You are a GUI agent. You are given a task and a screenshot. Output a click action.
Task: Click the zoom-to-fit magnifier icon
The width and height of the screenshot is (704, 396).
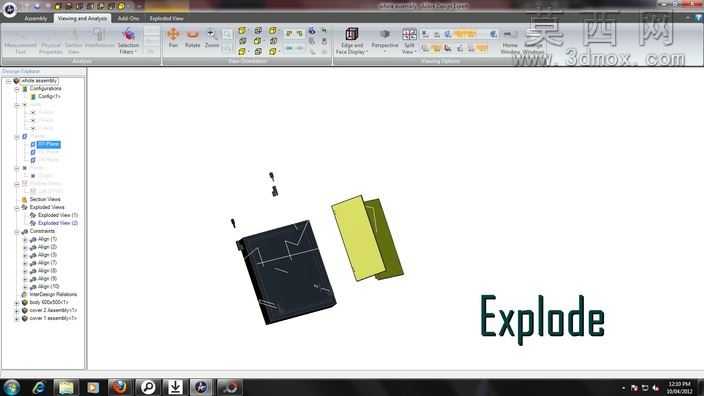click(x=227, y=35)
